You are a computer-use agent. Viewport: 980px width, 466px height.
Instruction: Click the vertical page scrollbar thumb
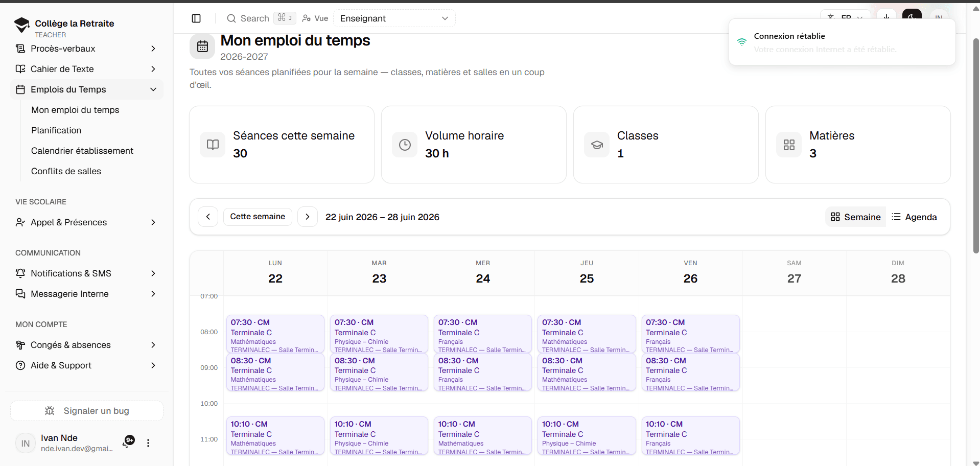pos(976,146)
